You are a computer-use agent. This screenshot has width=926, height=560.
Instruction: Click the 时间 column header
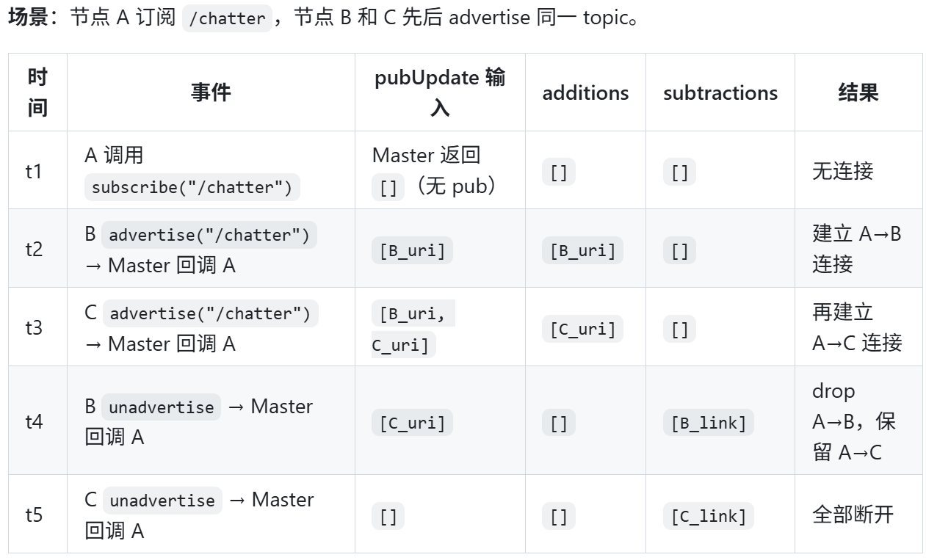coord(37,92)
